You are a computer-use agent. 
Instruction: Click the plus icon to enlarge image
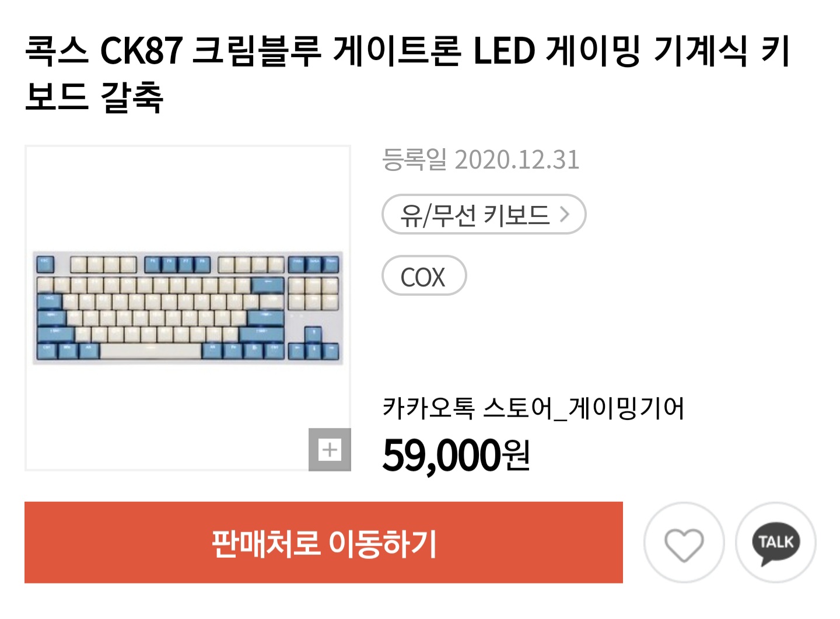pos(330,449)
